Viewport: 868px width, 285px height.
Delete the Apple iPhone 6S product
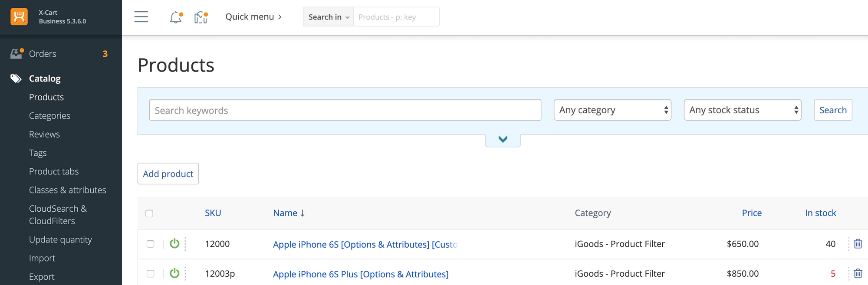click(858, 244)
